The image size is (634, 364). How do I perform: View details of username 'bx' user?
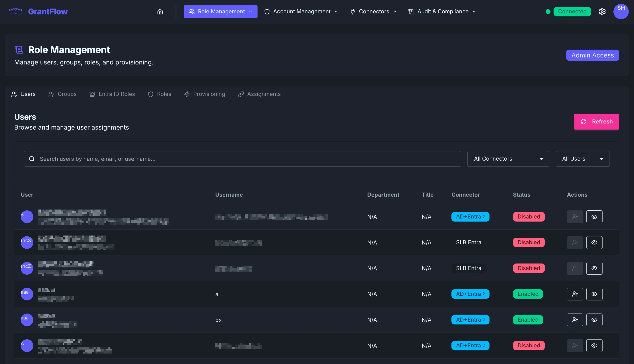tap(594, 320)
